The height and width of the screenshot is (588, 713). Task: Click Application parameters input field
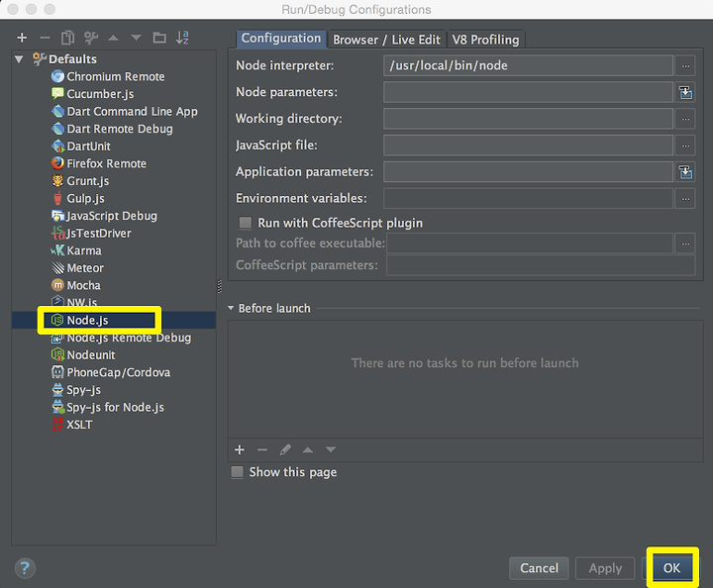pyautogui.click(x=528, y=172)
